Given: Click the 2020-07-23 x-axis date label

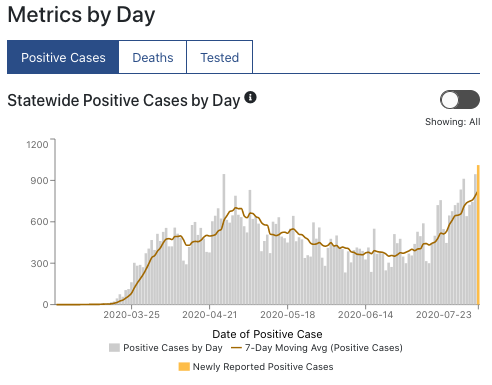Looking at the screenshot, I should 444,315.
